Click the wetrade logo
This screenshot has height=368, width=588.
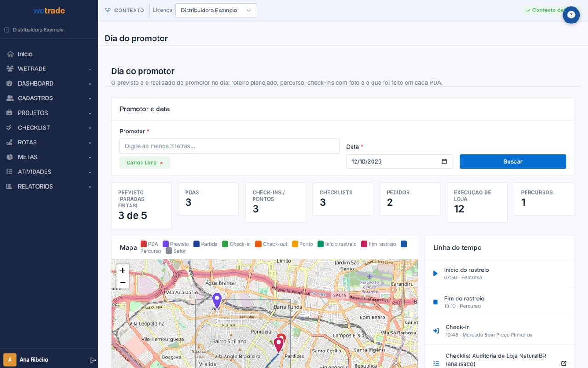pyautogui.click(x=49, y=11)
